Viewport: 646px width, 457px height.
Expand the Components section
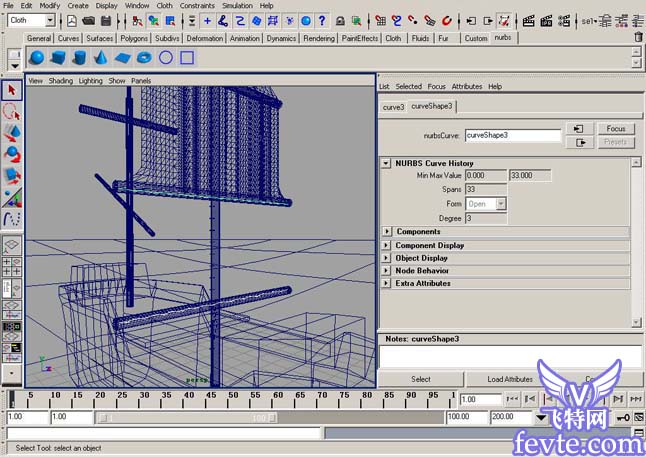pyautogui.click(x=386, y=232)
